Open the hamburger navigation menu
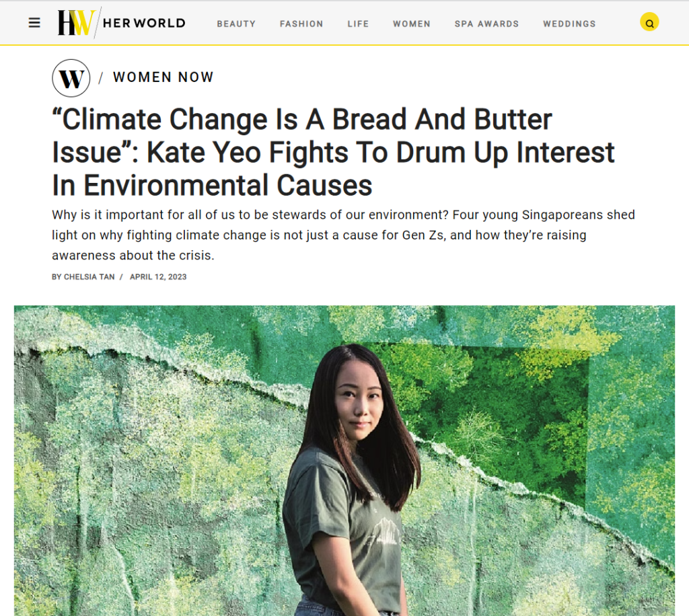This screenshot has height=616, width=689. tap(34, 23)
